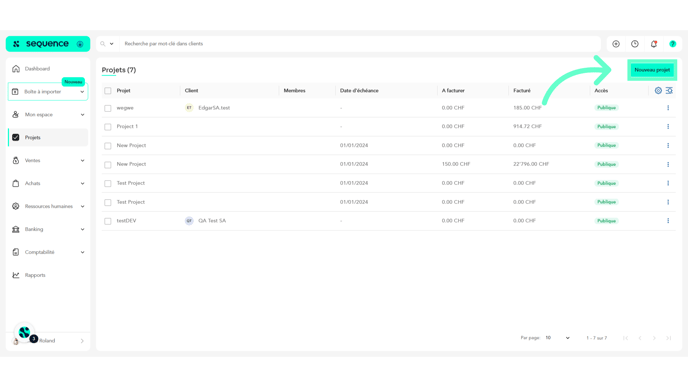
Task: Sort by Facturé column header
Action: point(522,90)
